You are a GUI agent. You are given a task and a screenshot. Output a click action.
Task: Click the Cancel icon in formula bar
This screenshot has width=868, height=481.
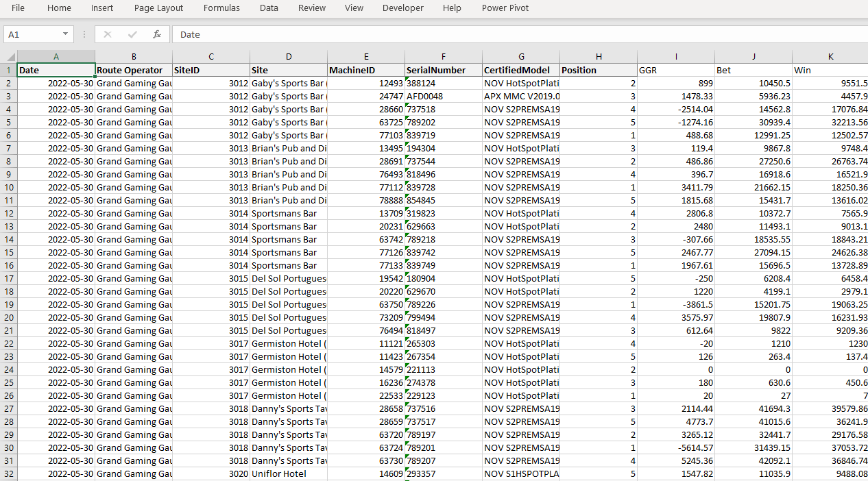pyautogui.click(x=108, y=34)
